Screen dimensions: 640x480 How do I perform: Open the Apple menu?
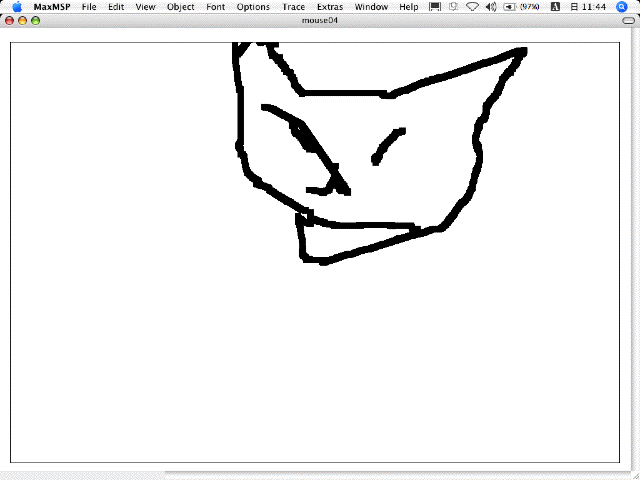[x=16, y=7]
